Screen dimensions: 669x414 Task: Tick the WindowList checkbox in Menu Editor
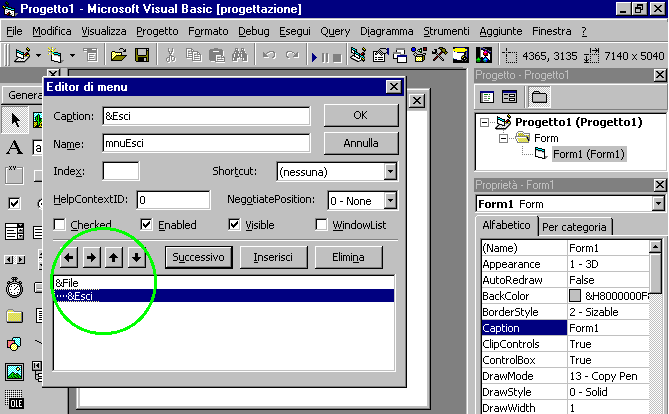click(321, 224)
